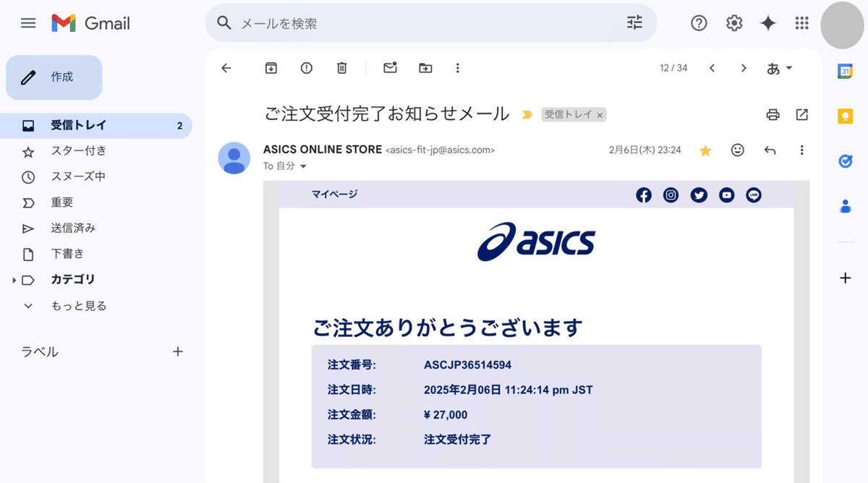Viewport: 868px width, 483px height.
Task: Expand the カテゴリ categories triangle
Action: [x=14, y=280]
